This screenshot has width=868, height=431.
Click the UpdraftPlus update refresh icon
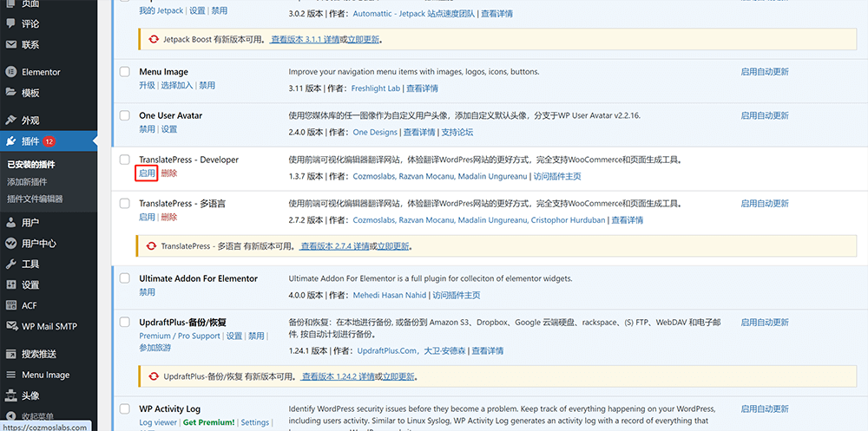[x=154, y=376]
